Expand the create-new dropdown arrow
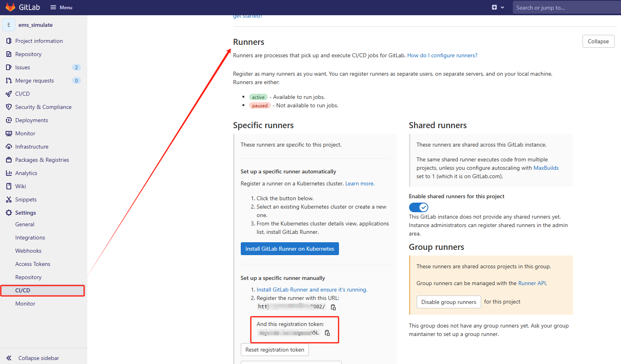 502,7
